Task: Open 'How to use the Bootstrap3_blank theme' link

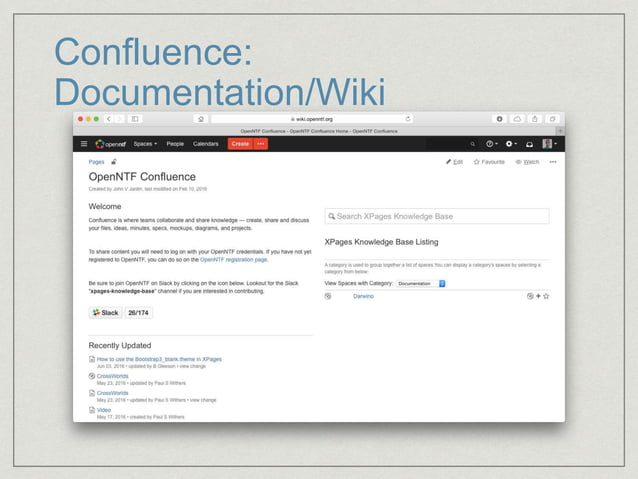Action: pos(159,359)
